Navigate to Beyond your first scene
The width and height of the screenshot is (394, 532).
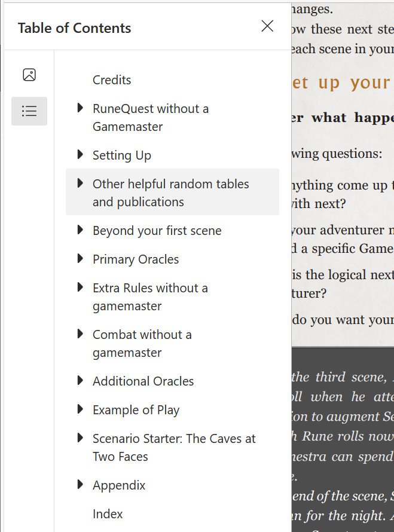coord(157,231)
